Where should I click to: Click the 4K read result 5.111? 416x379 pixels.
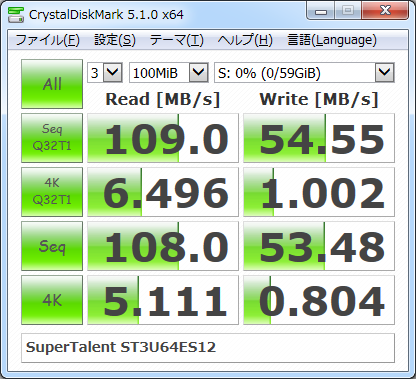tap(163, 300)
